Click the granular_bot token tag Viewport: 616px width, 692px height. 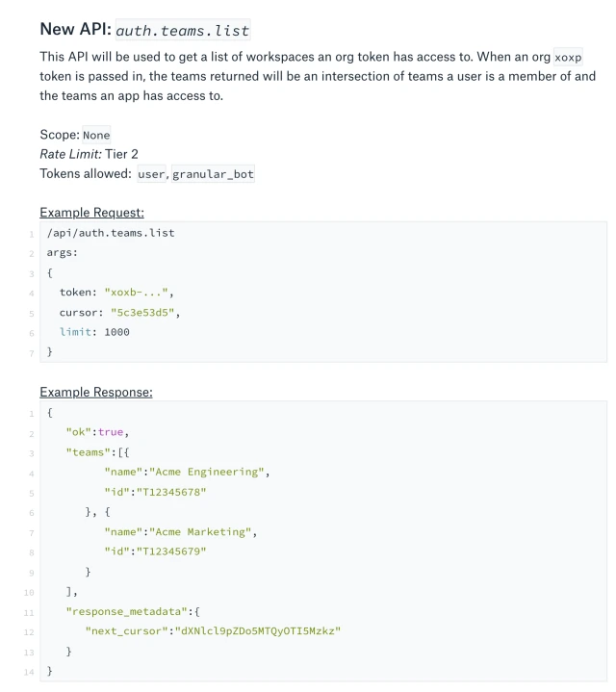(213, 174)
